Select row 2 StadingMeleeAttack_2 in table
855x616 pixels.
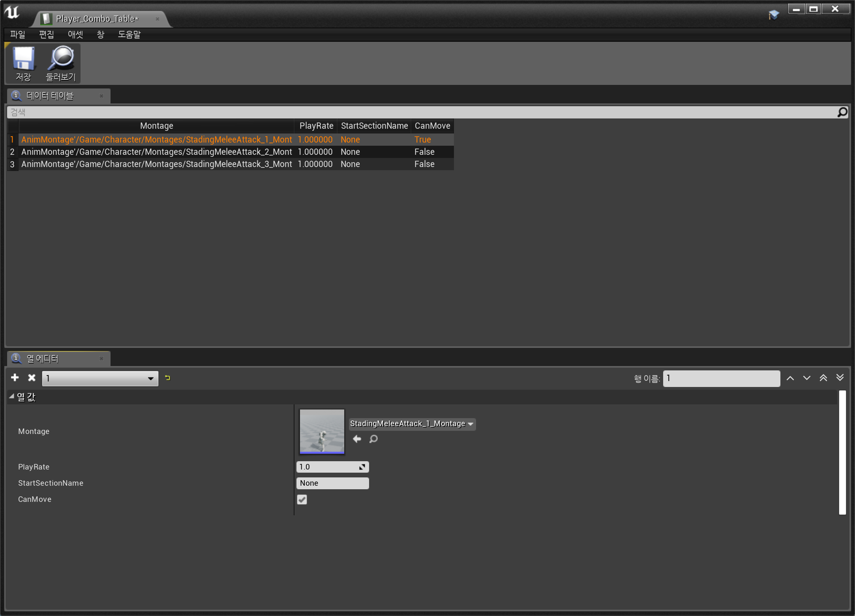[x=156, y=152]
